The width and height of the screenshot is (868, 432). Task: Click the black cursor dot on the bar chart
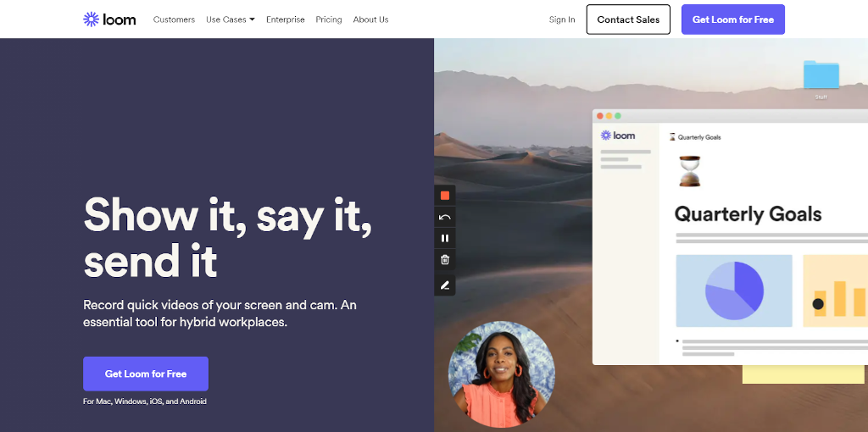(818, 304)
